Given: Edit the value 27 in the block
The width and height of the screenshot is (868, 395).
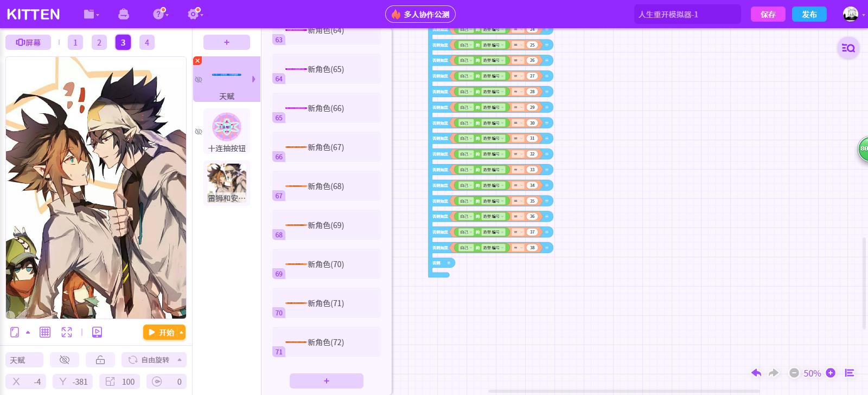Looking at the screenshot, I should coord(532,76).
